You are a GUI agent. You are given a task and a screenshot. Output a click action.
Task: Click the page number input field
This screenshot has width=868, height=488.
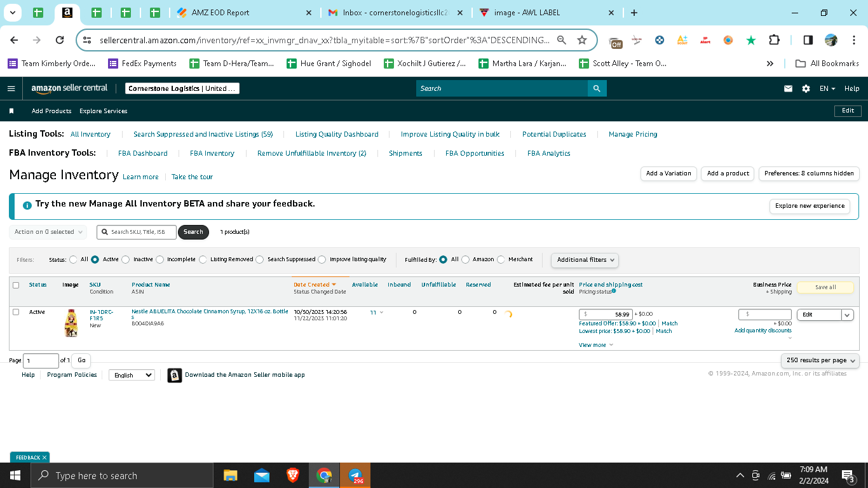tap(41, 360)
